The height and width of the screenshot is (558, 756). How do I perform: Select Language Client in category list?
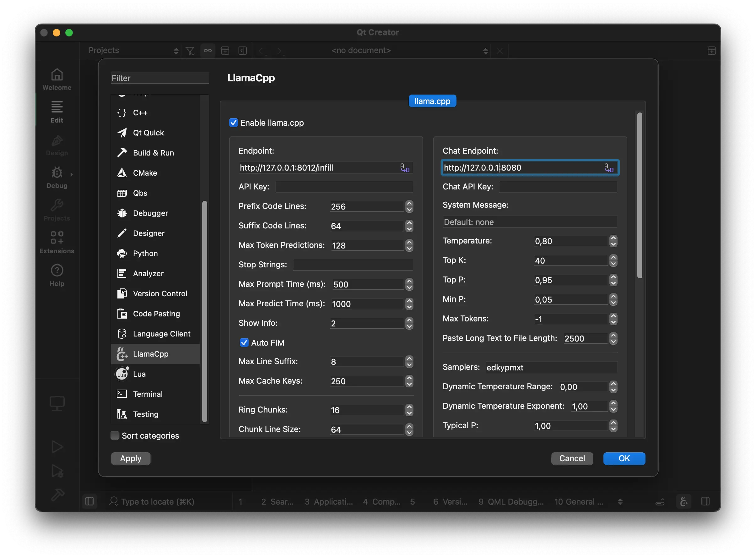point(161,334)
